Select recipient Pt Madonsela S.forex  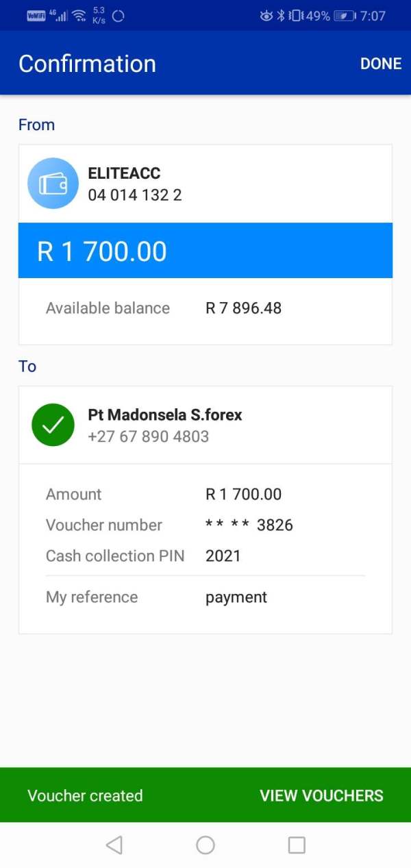[x=165, y=414]
